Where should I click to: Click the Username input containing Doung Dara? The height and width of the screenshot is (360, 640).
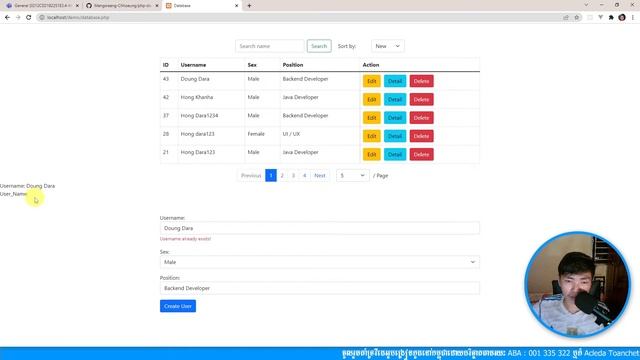coord(320,228)
